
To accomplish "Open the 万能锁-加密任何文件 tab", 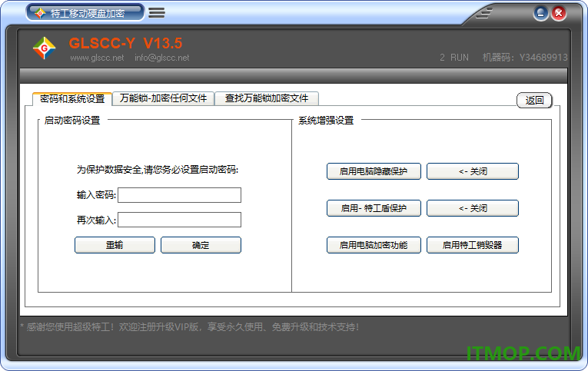I will [x=163, y=98].
